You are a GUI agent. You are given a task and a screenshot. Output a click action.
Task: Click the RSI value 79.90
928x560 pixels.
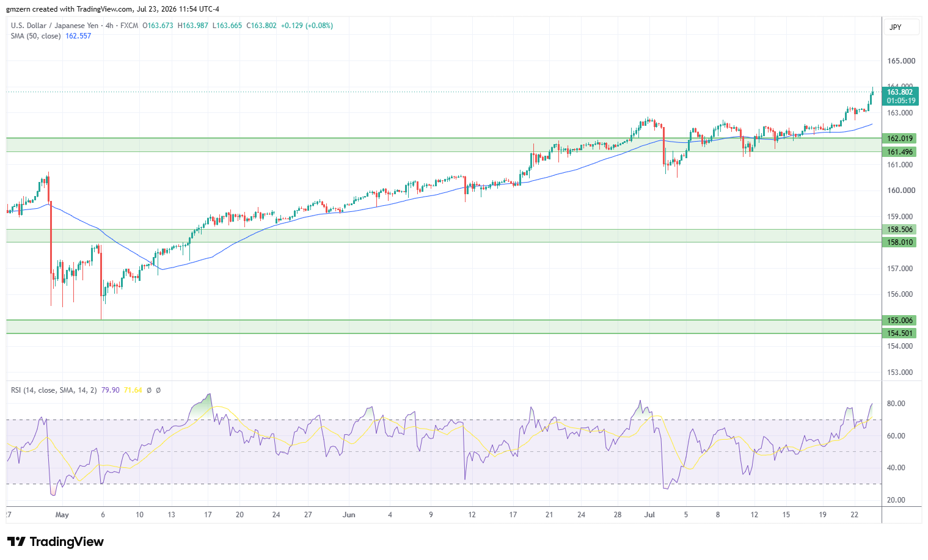click(x=111, y=390)
